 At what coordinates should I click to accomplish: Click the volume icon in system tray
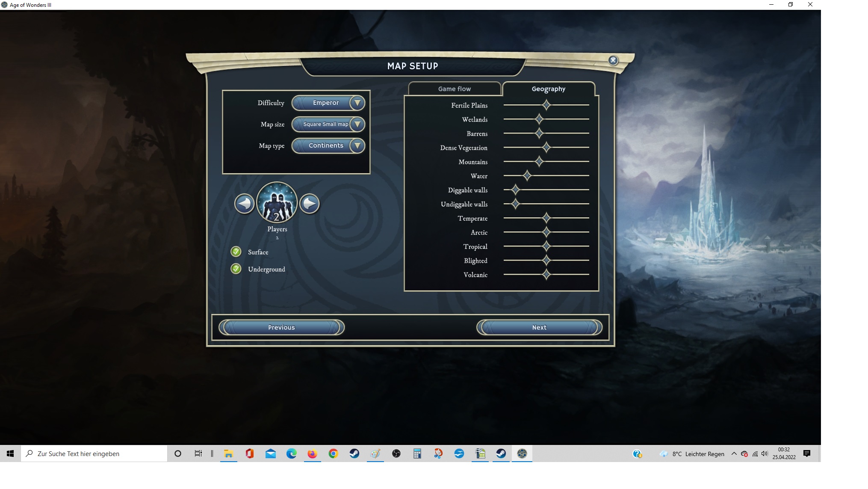coord(765,453)
